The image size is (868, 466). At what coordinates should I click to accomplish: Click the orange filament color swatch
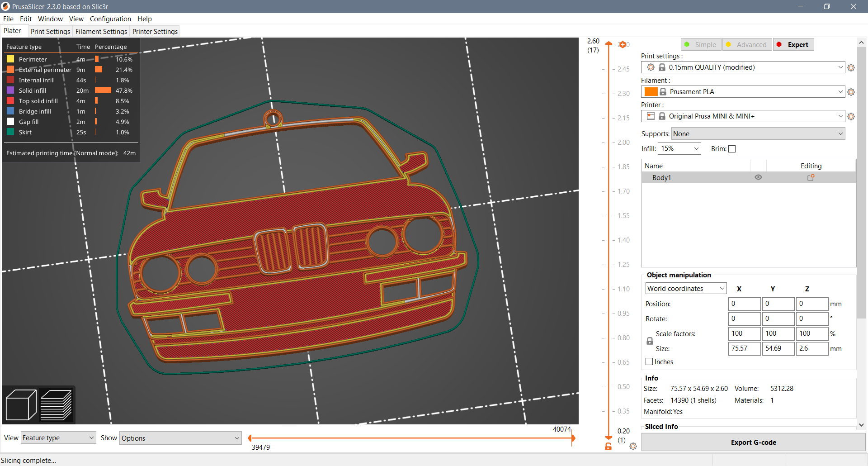pyautogui.click(x=651, y=92)
